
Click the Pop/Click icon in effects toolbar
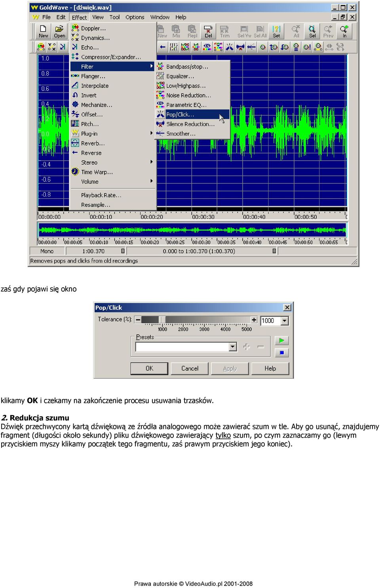point(229,47)
